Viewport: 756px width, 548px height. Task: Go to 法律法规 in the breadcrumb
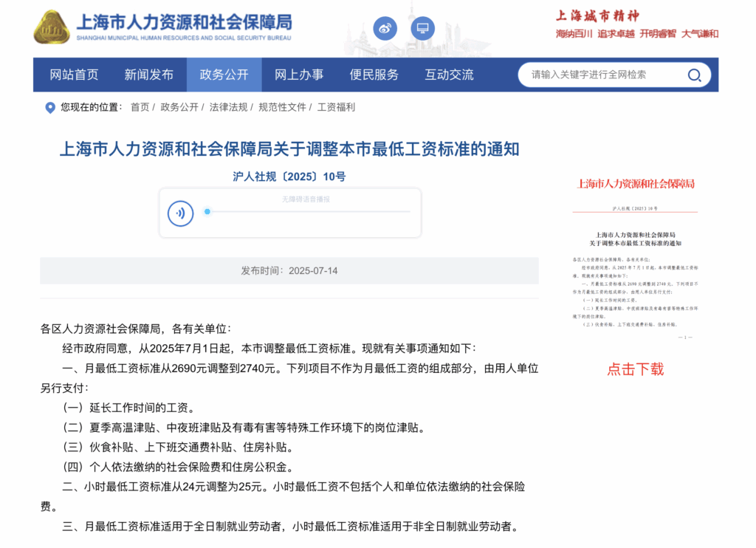(229, 107)
